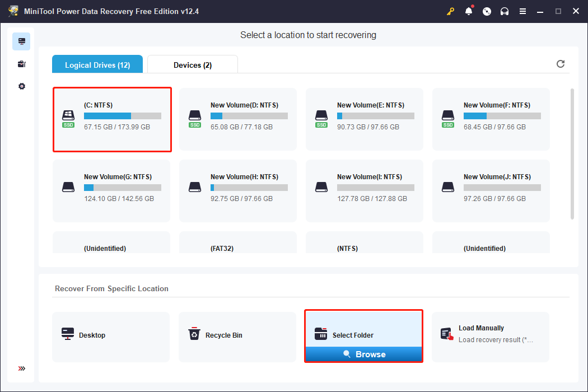Click the notification bell icon
This screenshot has width=588, height=392.
[x=469, y=11]
